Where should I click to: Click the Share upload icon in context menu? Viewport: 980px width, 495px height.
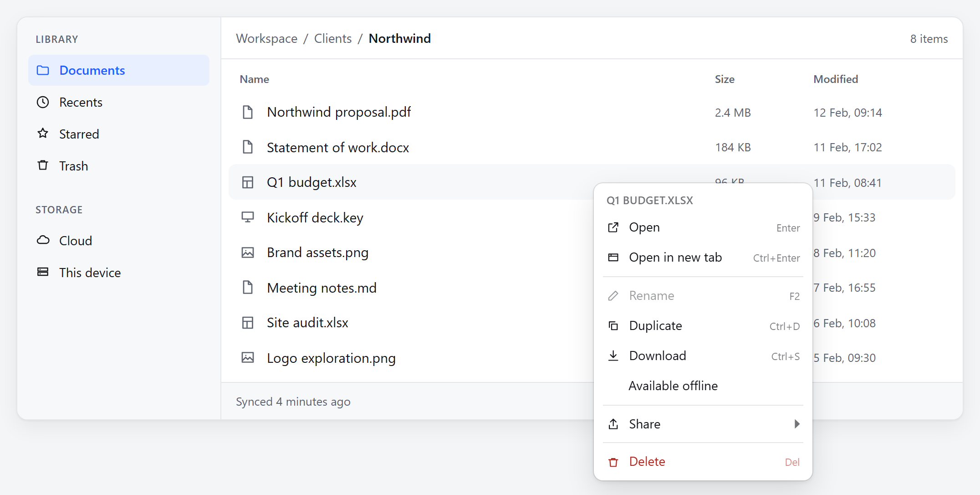tap(613, 424)
